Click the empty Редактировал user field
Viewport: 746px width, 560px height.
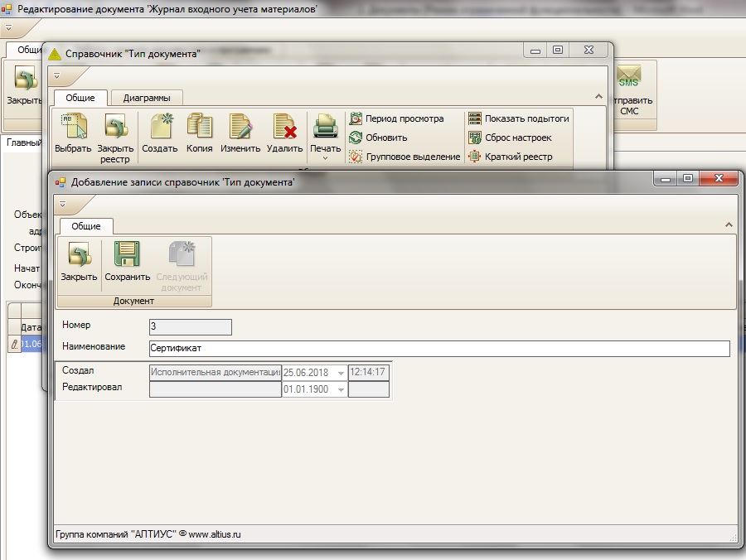coord(216,389)
